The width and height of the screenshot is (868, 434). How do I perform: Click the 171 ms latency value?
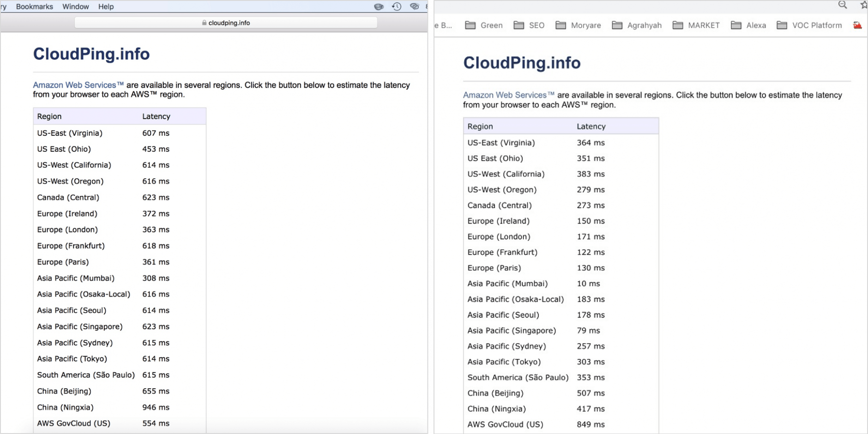pos(591,237)
